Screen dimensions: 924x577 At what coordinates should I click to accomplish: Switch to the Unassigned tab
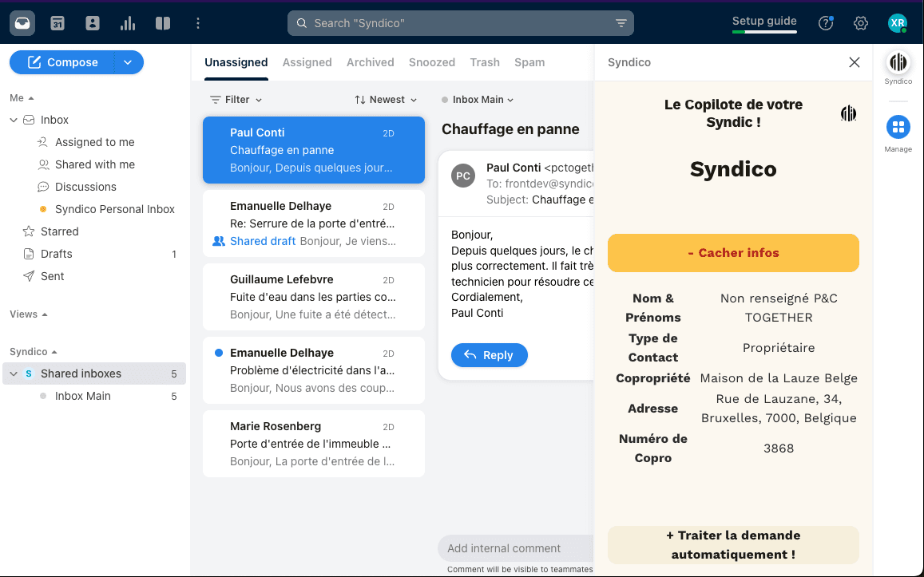point(236,62)
